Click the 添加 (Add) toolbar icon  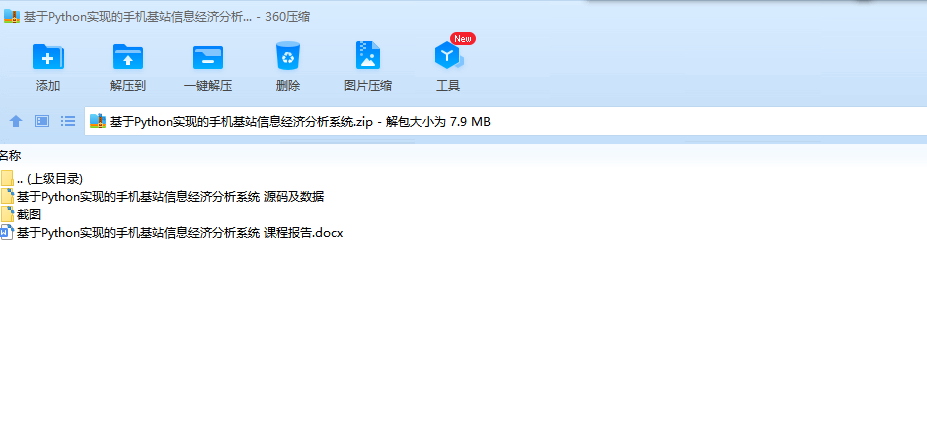pyautogui.click(x=48, y=57)
